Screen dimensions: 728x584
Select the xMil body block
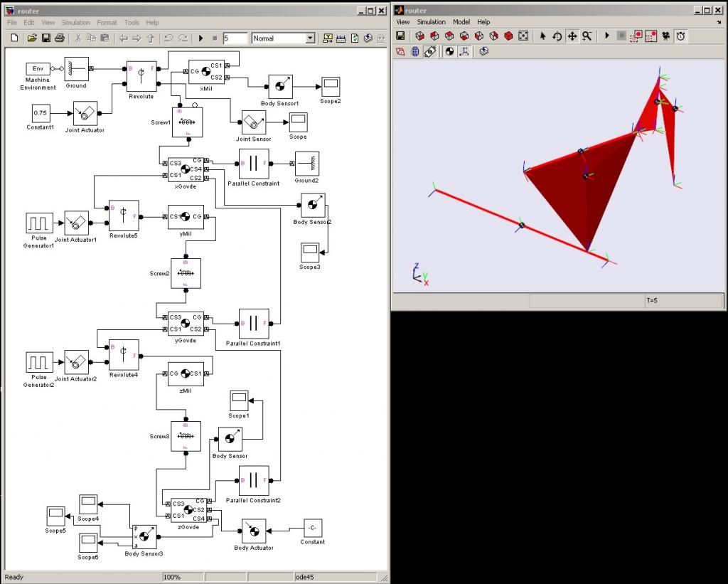pyautogui.click(x=206, y=72)
